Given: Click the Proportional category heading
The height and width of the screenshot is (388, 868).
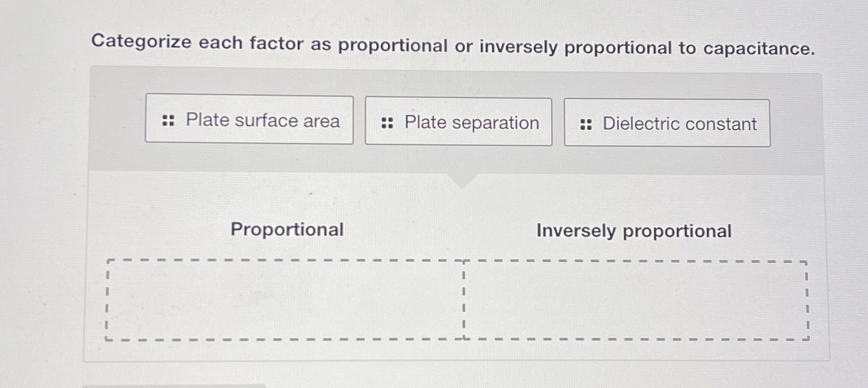Looking at the screenshot, I should tap(286, 229).
